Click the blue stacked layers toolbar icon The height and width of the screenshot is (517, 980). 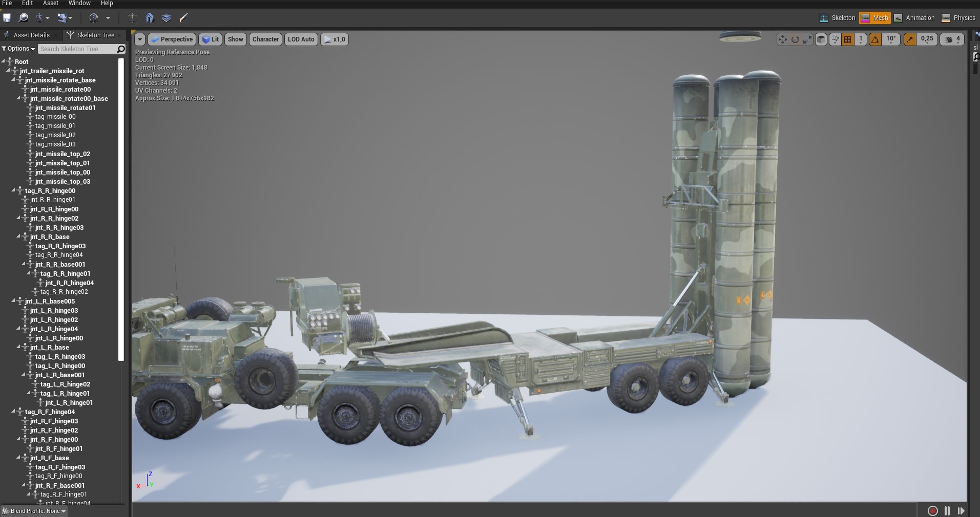click(166, 18)
